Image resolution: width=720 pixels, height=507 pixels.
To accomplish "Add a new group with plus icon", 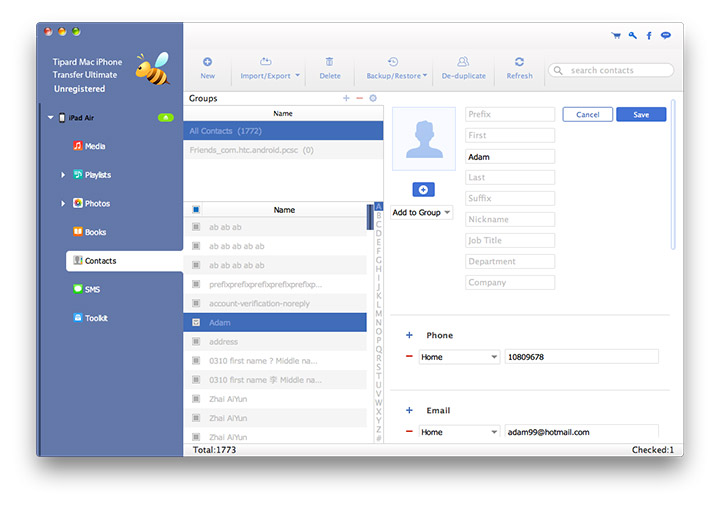I will pyautogui.click(x=346, y=98).
